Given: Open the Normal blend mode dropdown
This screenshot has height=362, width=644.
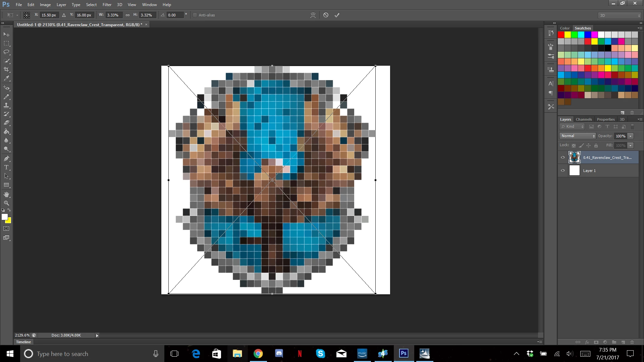Looking at the screenshot, I should click(578, 136).
